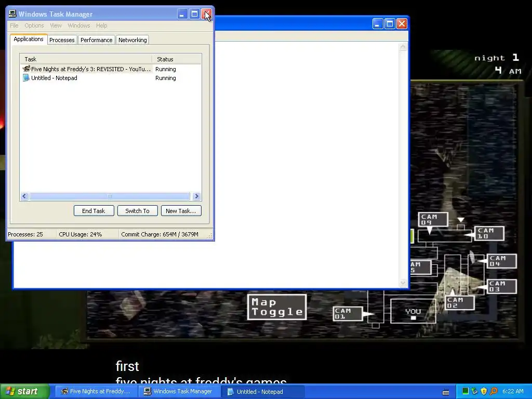Screen dimensions: 532x399
Task: Close the Windows Task Manager window
Action: [x=207, y=14]
